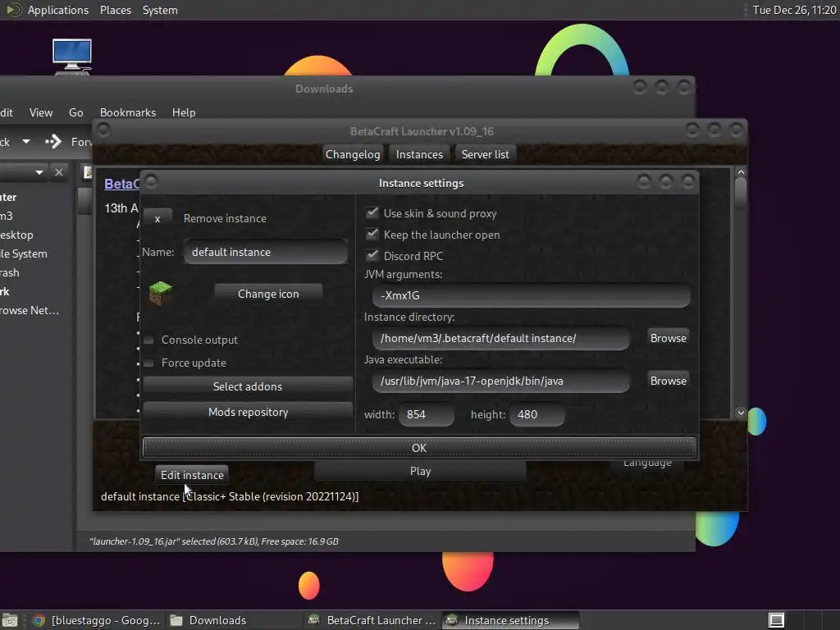Click the date and time clock
840x630 pixels.
point(794,10)
